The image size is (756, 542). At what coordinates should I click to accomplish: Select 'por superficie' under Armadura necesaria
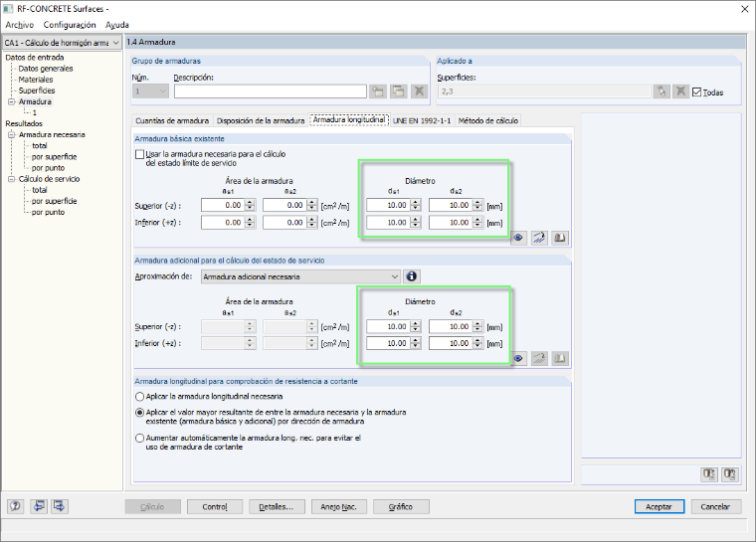[54, 157]
